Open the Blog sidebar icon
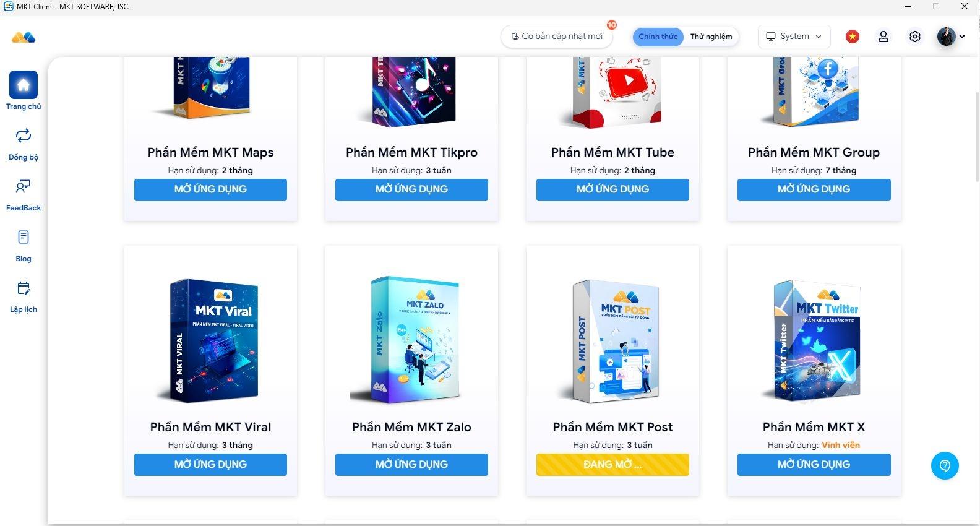The height and width of the screenshot is (526, 980). [24, 237]
